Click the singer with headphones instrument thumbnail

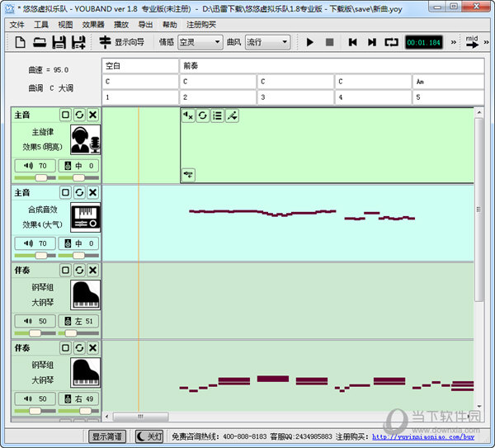[86, 139]
